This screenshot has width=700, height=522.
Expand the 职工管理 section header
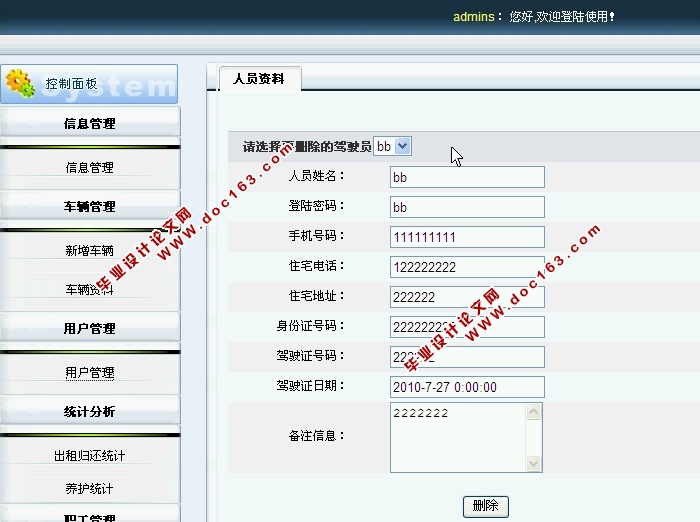[x=90, y=516]
